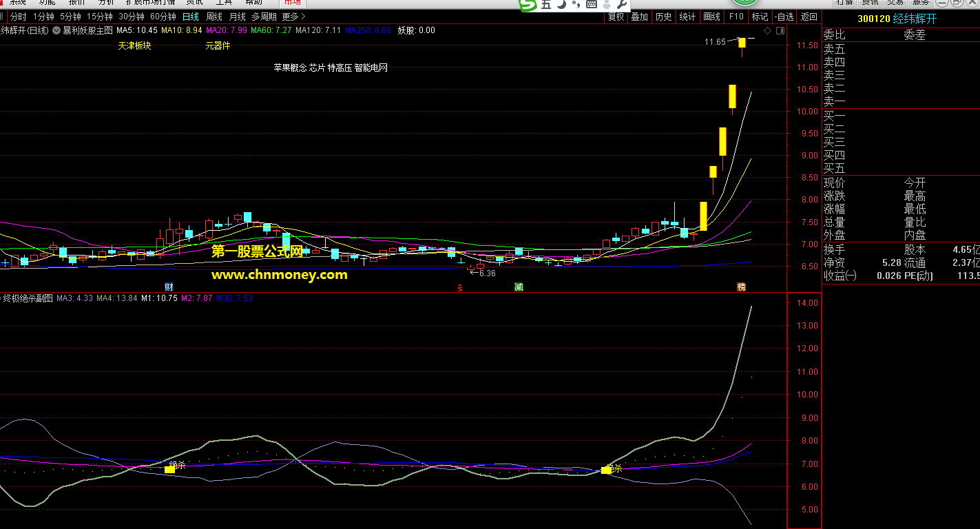This screenshot has height=529, width=980.
Task: Click the 现价 label in quote panel
Action: tap(835, 183)
